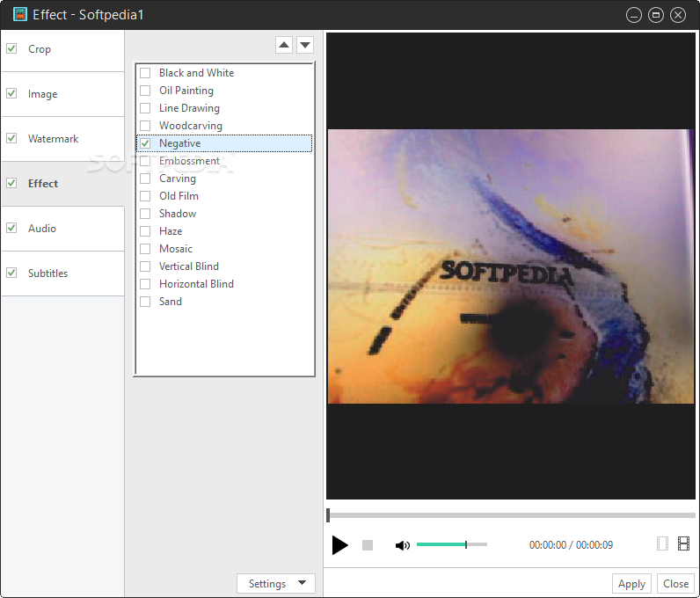Switch to the Crop tab

[63, 49]
